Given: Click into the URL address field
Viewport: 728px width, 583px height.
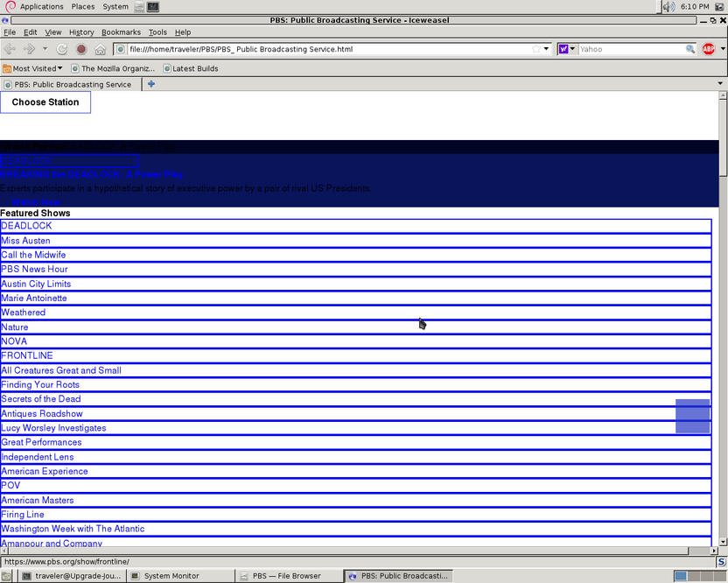Looking at the screenshot, I should coord(328,49).
